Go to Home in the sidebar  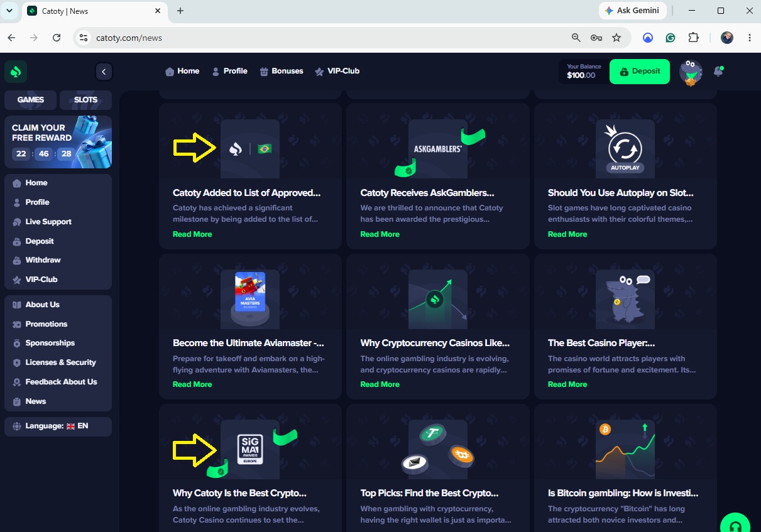click(x=58, y=183)
